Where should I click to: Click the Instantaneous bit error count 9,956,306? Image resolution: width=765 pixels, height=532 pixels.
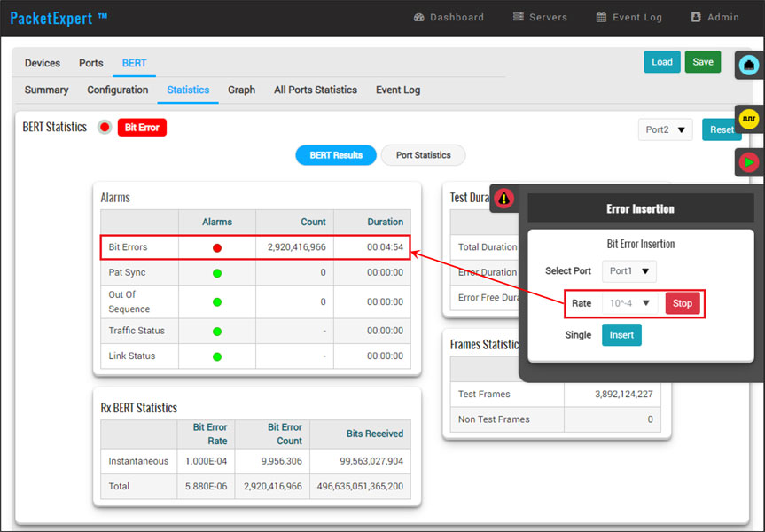pyautogui.click(x=282, y=461)
